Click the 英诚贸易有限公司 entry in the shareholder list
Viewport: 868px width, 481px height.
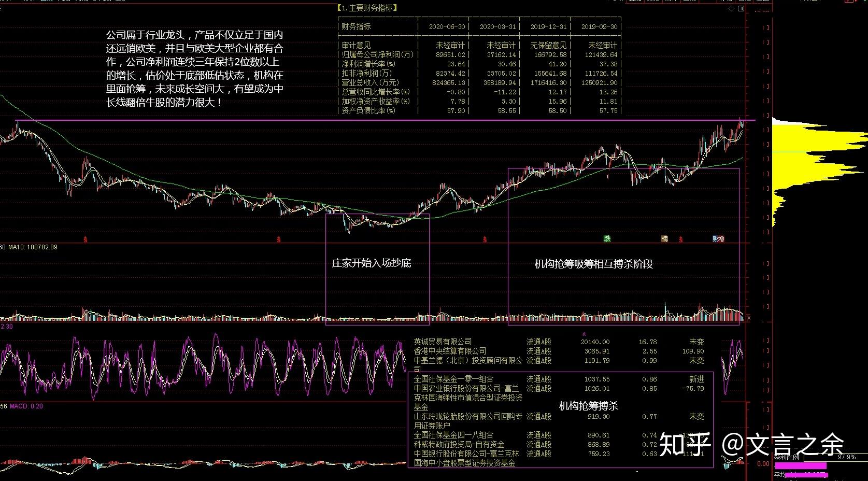(443, 342)
